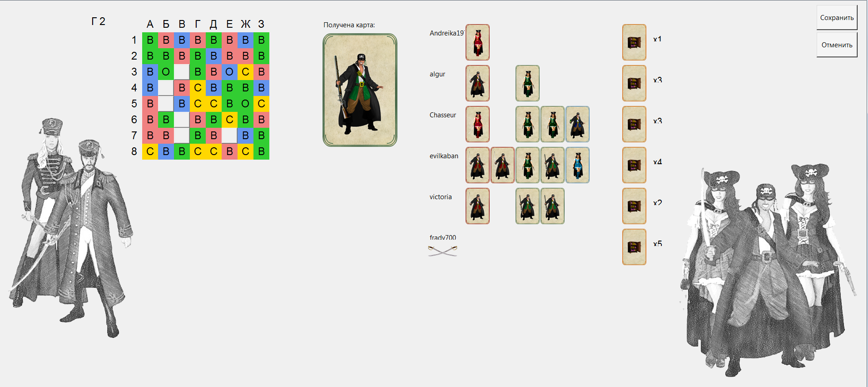
Task: Click the Отменить button
Action: pos(837,45)
